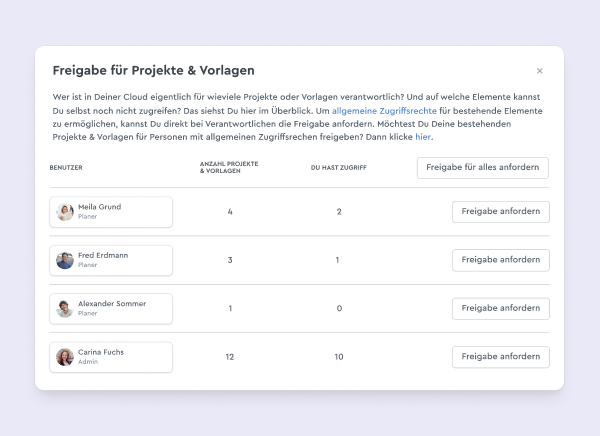Click Fred Erdmann's avatar picture
This screenshot has width=600, height=436.
click(x=65, y=260)
